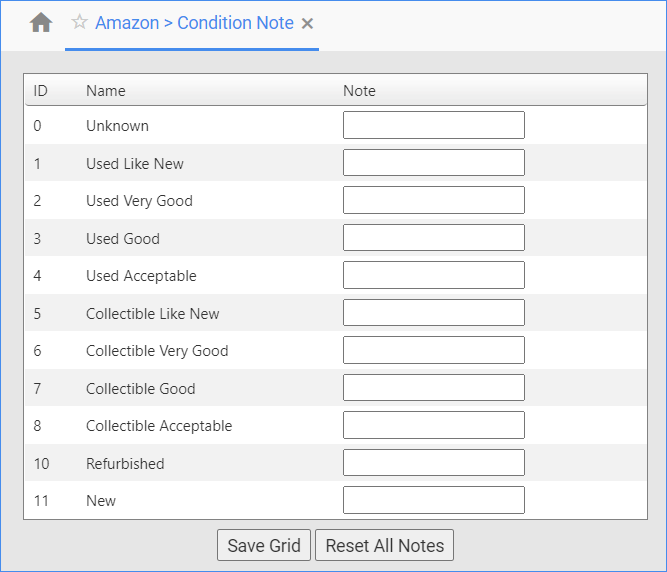This screenshot has width=667, height=572.
Task: Select the Used Very Good note box
Action: tap(433, 200)
